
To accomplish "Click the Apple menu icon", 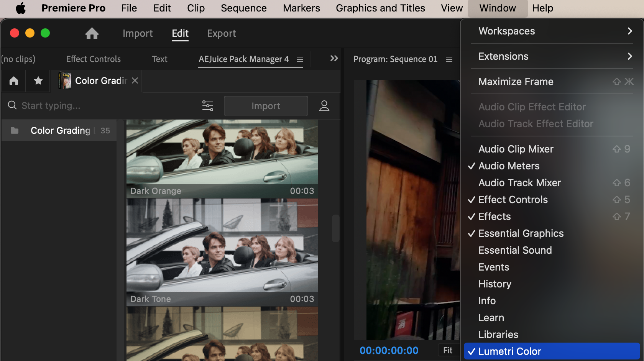I will 21,8.
